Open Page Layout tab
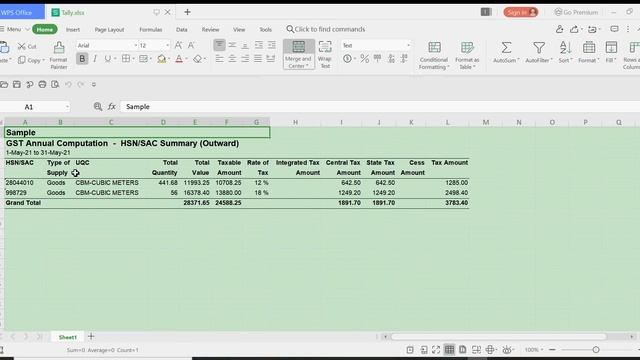The image size is (640, 360). click(x=109, y=29)
